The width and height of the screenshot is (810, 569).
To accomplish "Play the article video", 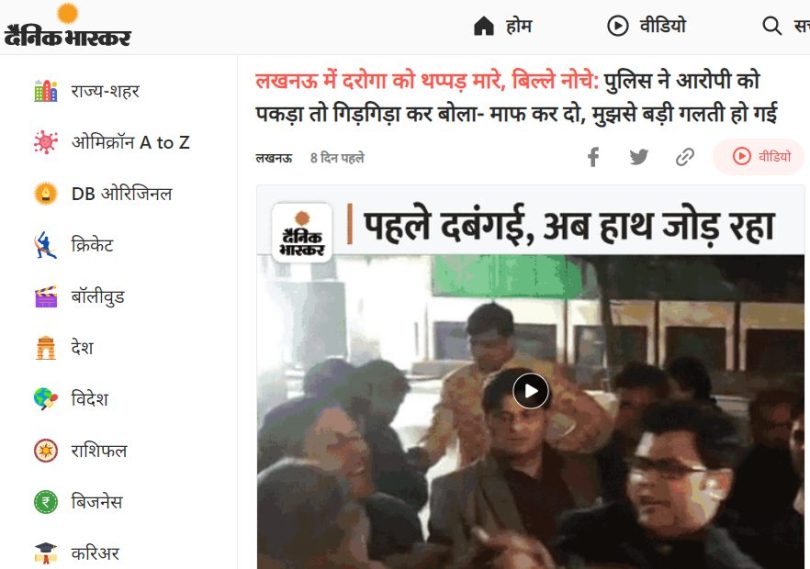I will (531, 391).
